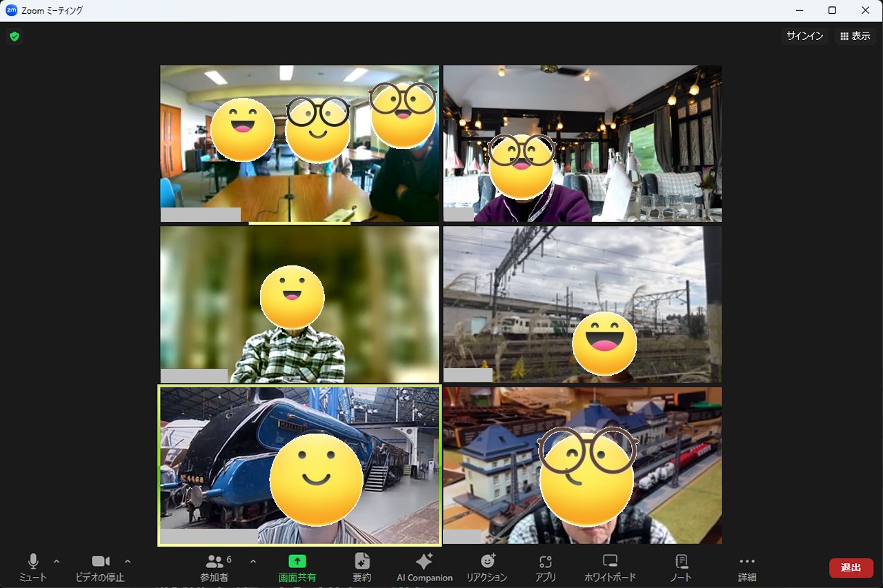Start screen share with green button
Screen dimensions: 883x588
297,567
